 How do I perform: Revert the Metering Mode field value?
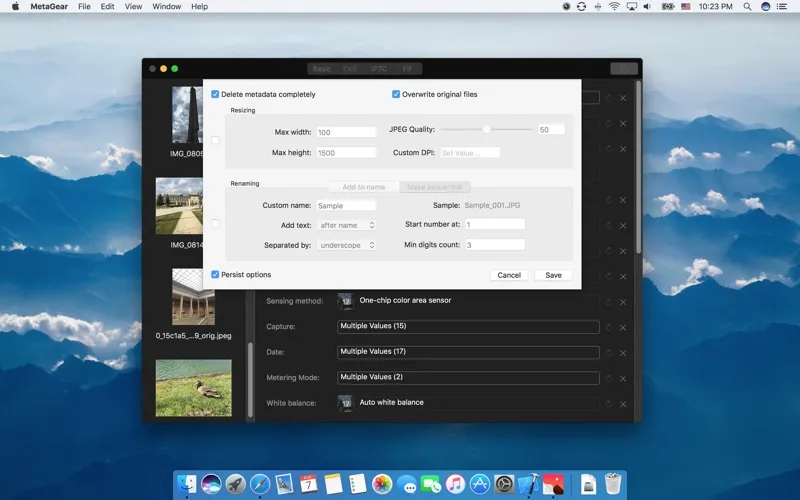coord(608,378)
